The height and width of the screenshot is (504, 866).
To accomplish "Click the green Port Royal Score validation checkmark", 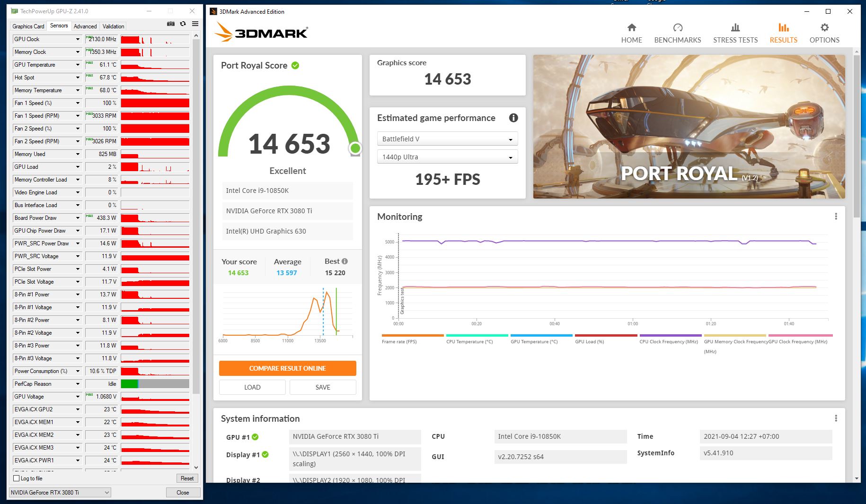I will tap(295, 66).
